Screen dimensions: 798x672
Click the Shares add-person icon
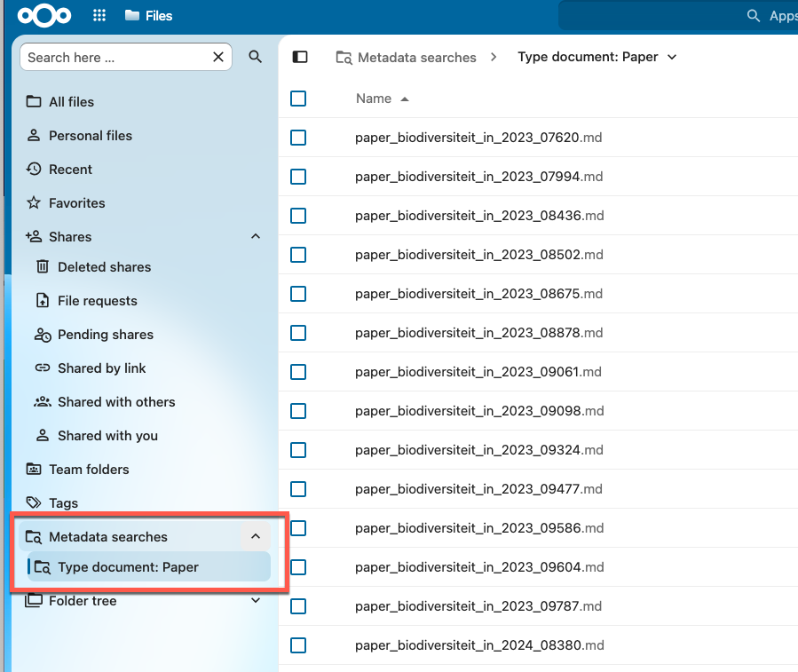34,236
